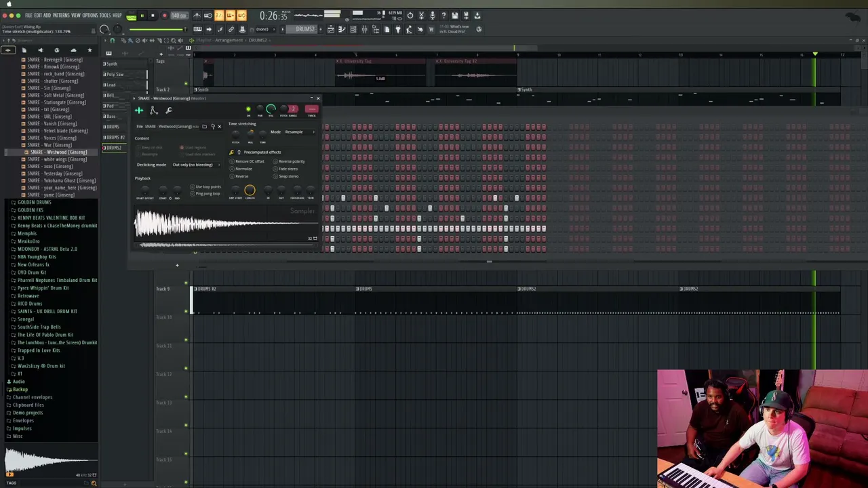Click the link chain icon in toolbar

231,29
